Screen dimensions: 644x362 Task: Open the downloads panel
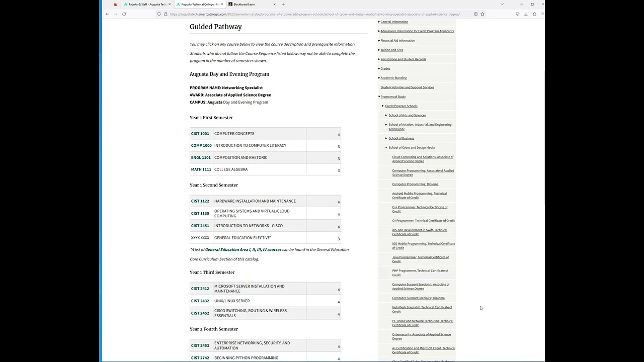[526, 14]
